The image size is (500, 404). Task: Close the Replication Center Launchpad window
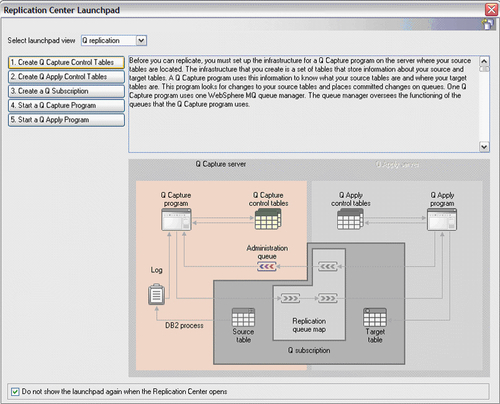[x=491, y=10]
